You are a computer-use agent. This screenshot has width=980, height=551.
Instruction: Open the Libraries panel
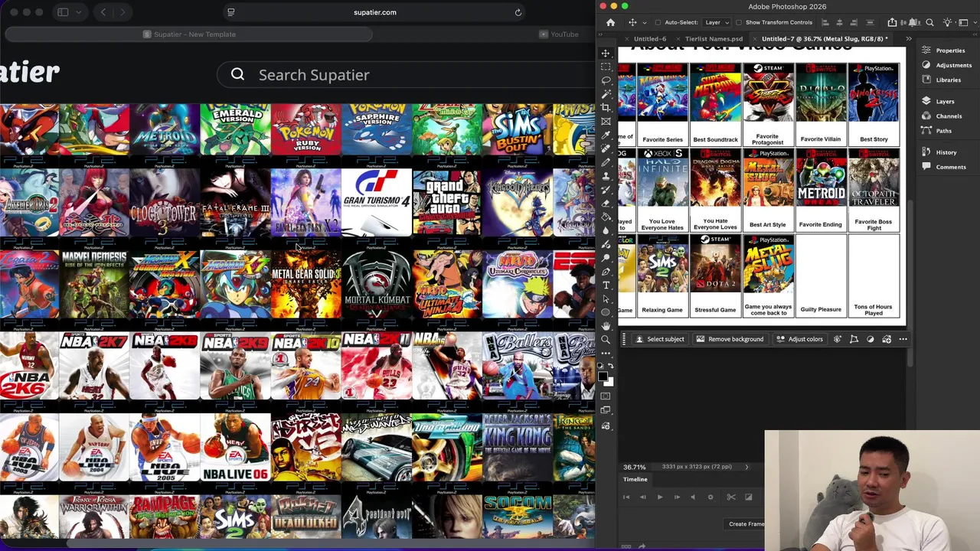(942, 80)
